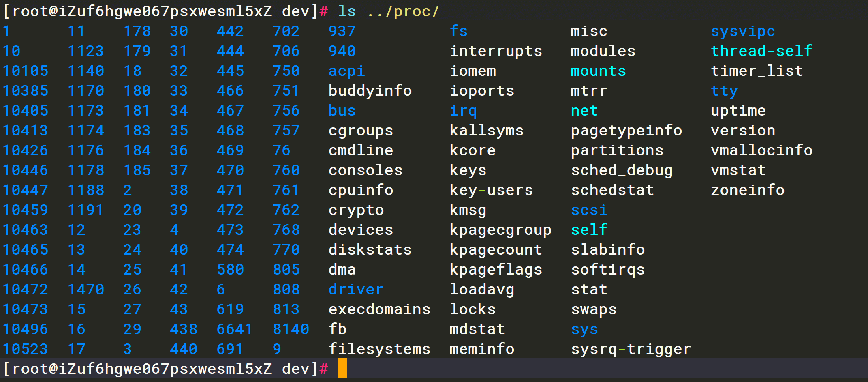This screenshot has height=382, width=868.
Task: Select the 'acpi' directory entry
Action: (x=347, y=71)
